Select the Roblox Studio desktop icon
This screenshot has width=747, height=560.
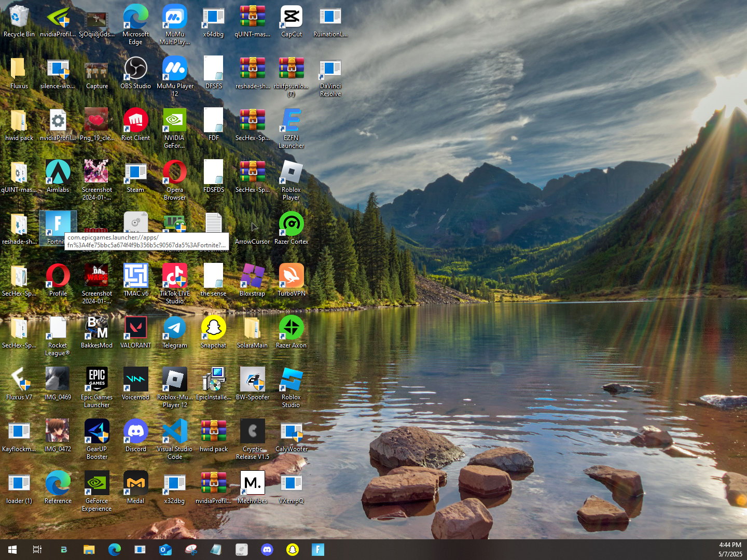coord(291,387)
